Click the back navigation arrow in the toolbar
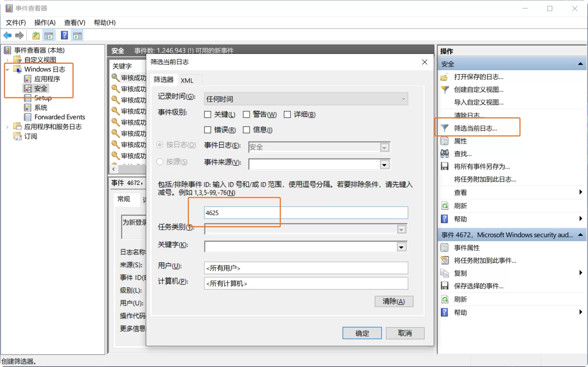Screen dimensions: 588x367 click(7, 35)
